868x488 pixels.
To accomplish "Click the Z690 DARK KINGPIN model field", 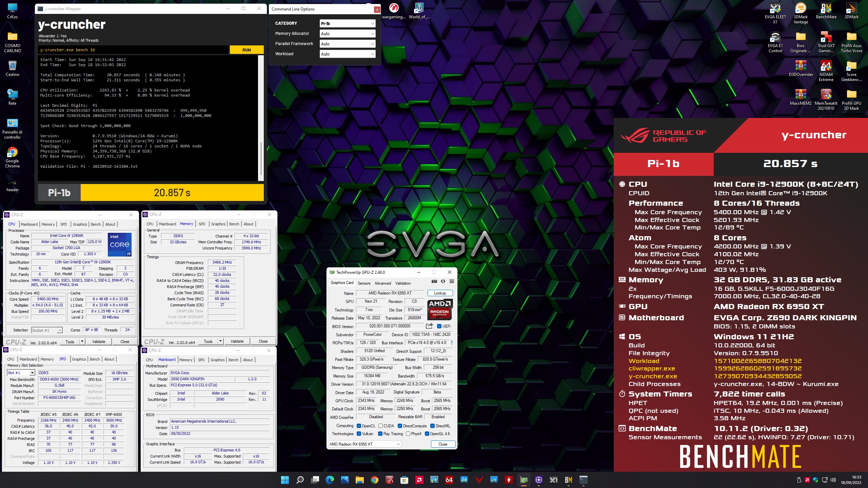I will tap(201, 379).
